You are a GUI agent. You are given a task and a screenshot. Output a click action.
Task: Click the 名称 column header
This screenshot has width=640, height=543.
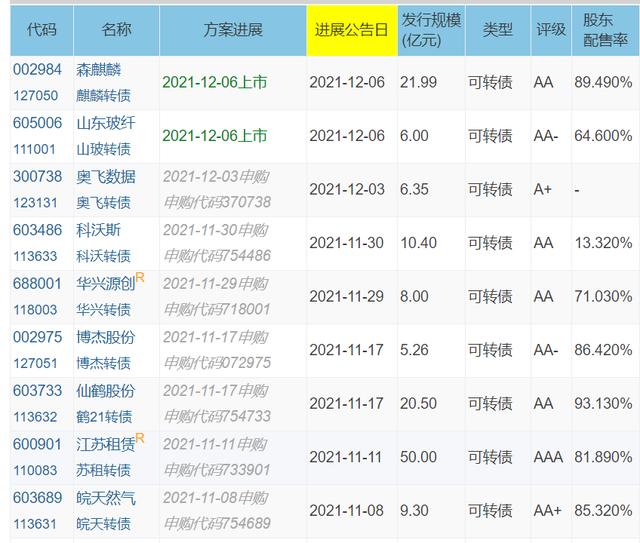pos(116,30)
